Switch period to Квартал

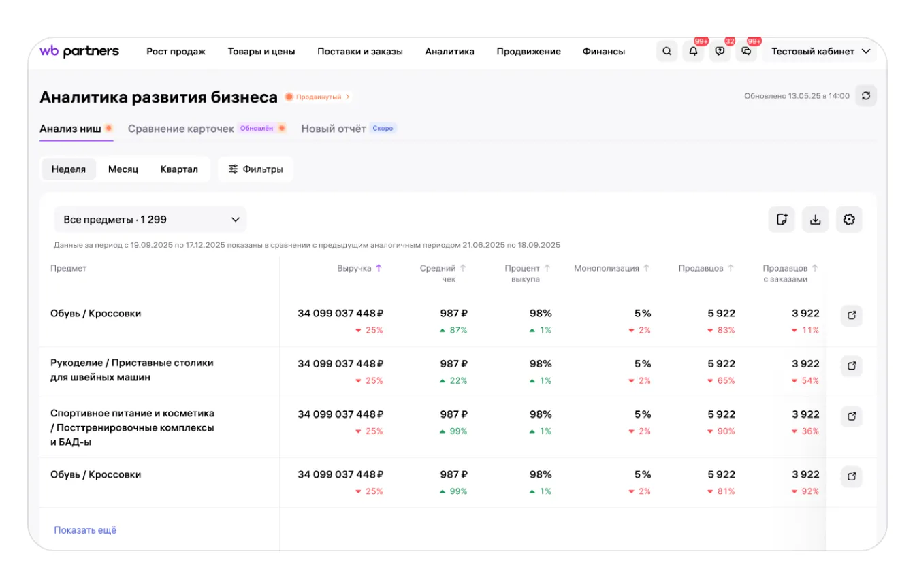(179, 169)
